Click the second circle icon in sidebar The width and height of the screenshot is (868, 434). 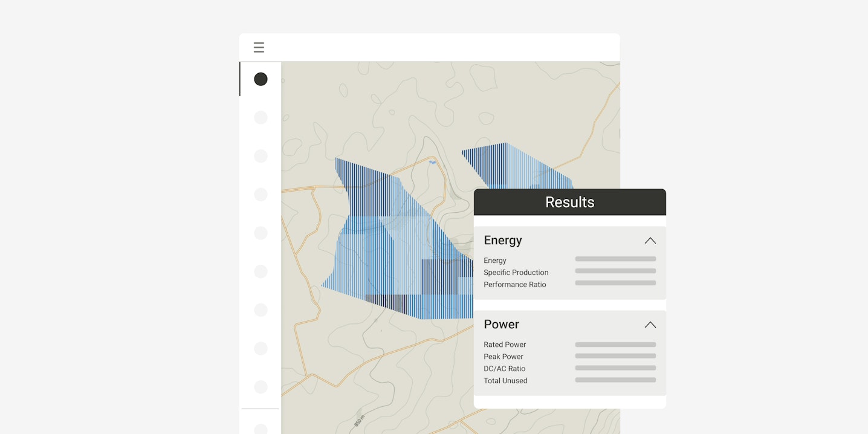(x=261, y=118)
